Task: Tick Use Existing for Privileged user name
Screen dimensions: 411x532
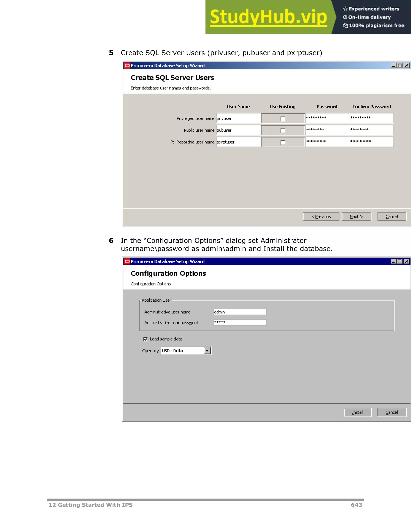Action: [283, 119]
